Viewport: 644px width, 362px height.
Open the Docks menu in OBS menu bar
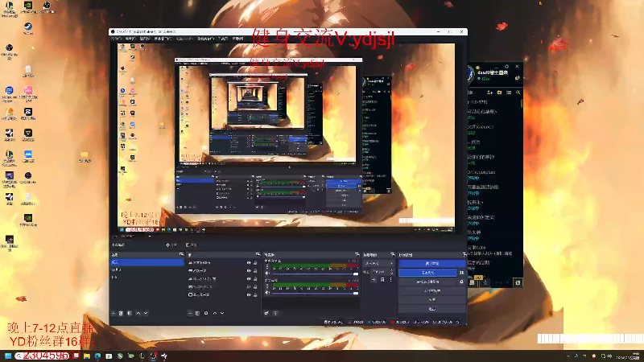point(163,39)
